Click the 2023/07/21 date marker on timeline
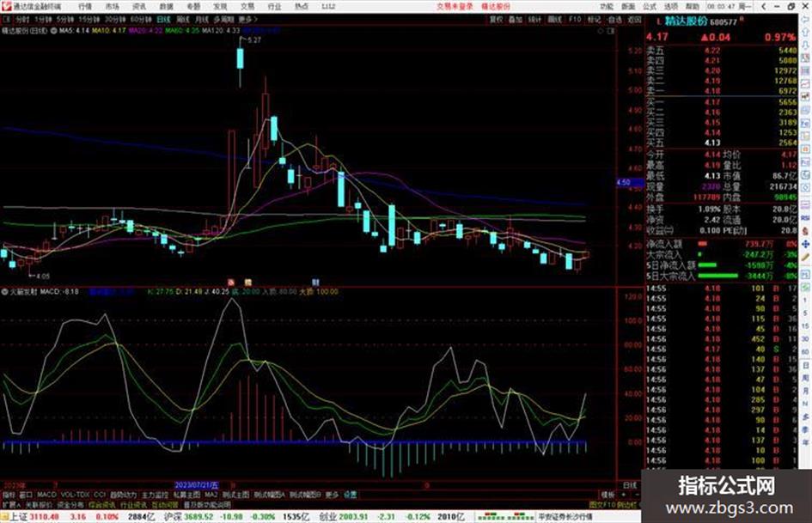This screenshot has width=812, height=523. pos(197,485)
